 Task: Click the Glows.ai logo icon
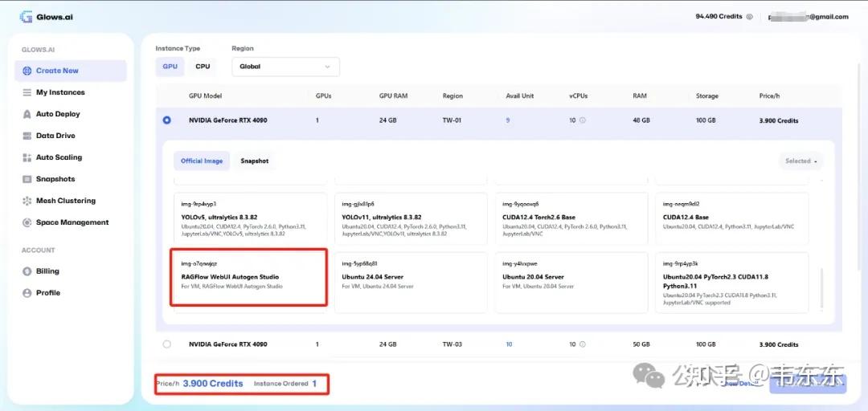pyautogui.click(x=26, y=17)
